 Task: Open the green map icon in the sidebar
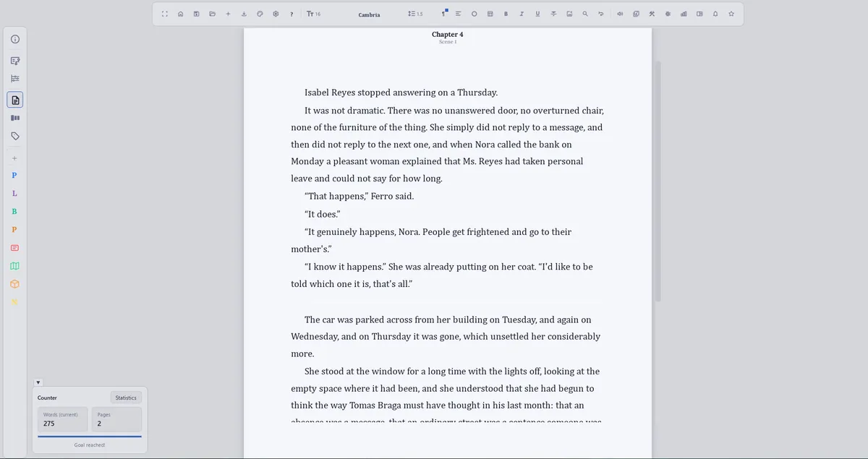(14, 266)
